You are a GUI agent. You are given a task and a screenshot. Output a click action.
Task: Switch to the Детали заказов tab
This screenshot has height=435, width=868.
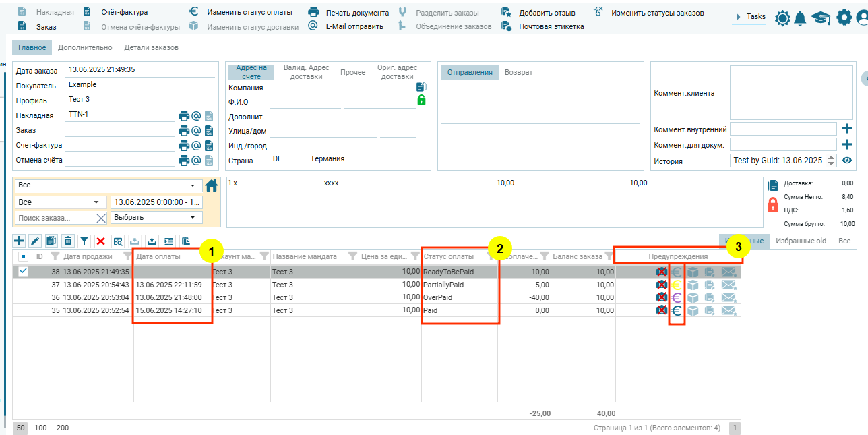151,48
